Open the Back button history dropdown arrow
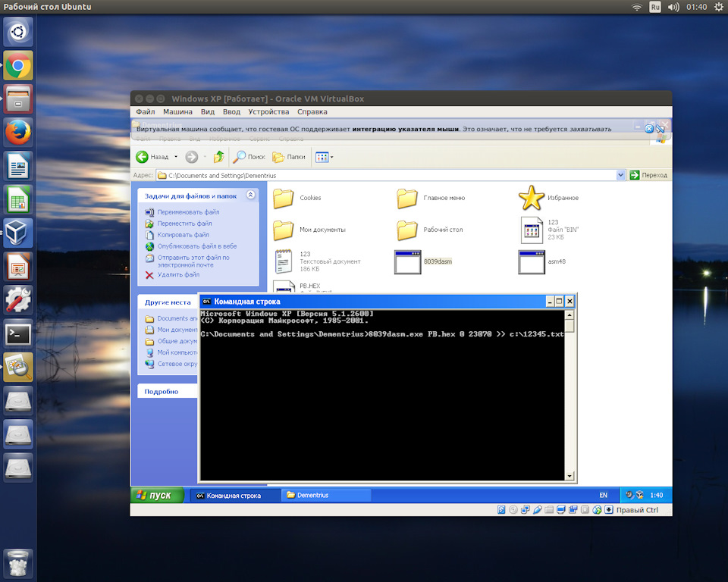Image resolution: width=728 pixels, height=582 pixels. 176,157
